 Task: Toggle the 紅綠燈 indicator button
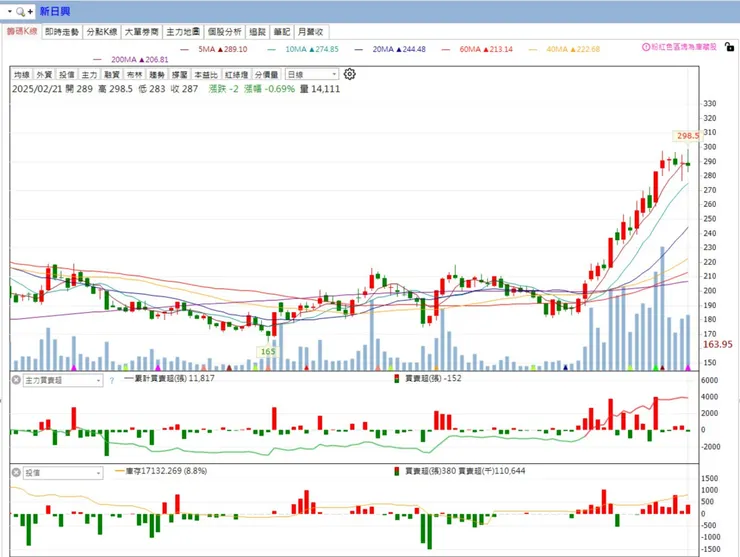click(236, 75)
